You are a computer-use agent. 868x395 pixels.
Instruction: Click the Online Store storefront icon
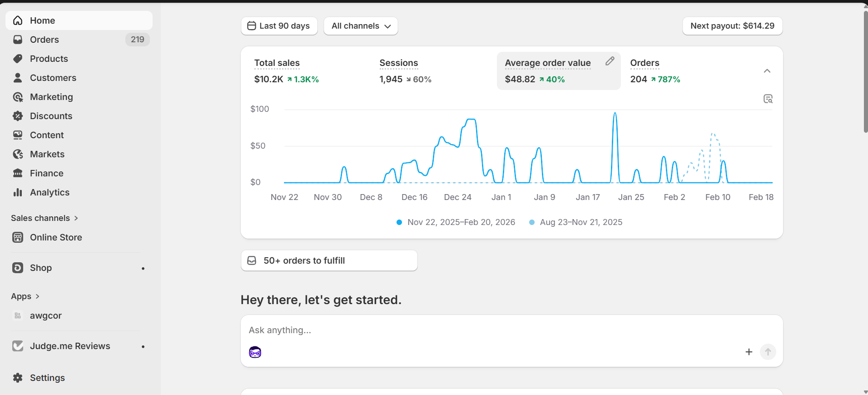pos(18,237)
